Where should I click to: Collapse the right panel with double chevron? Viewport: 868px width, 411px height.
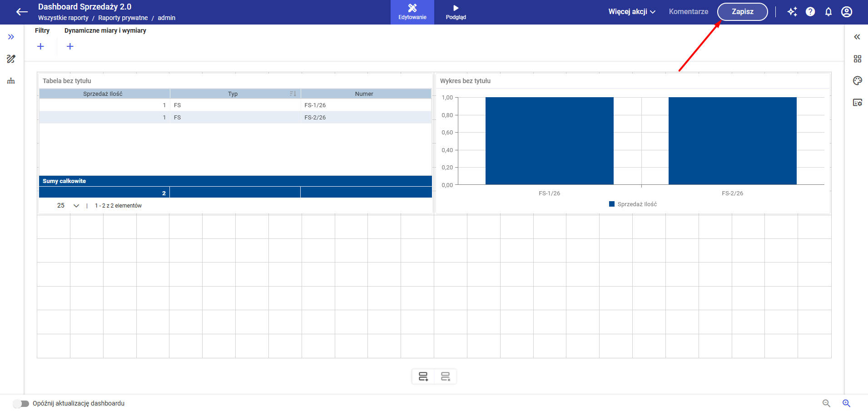(857, 37)
